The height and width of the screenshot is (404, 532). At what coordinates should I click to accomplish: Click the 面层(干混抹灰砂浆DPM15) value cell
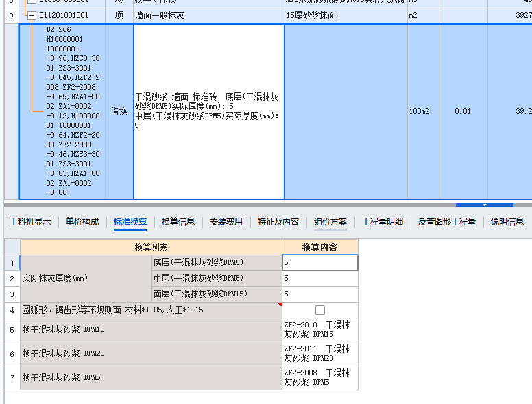(x=320, y=294)
